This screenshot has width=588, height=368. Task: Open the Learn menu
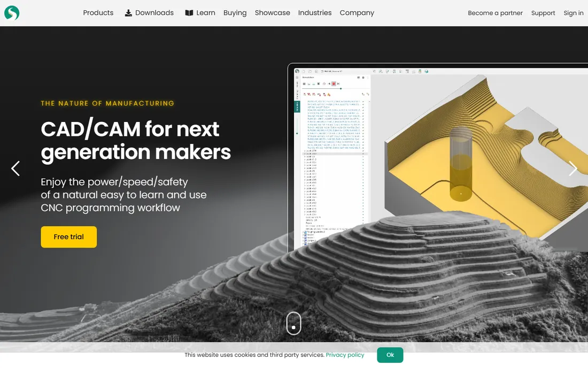click(x=200, y=13)
